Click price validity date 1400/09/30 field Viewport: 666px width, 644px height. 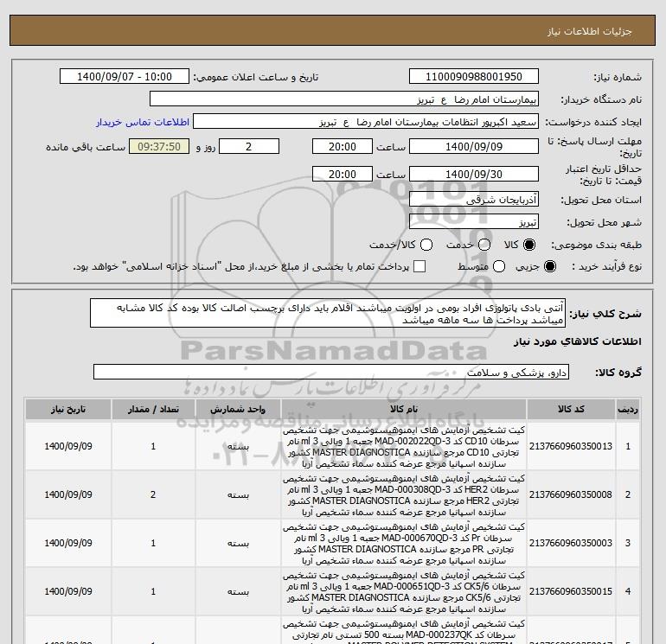[x=474, y=174]
